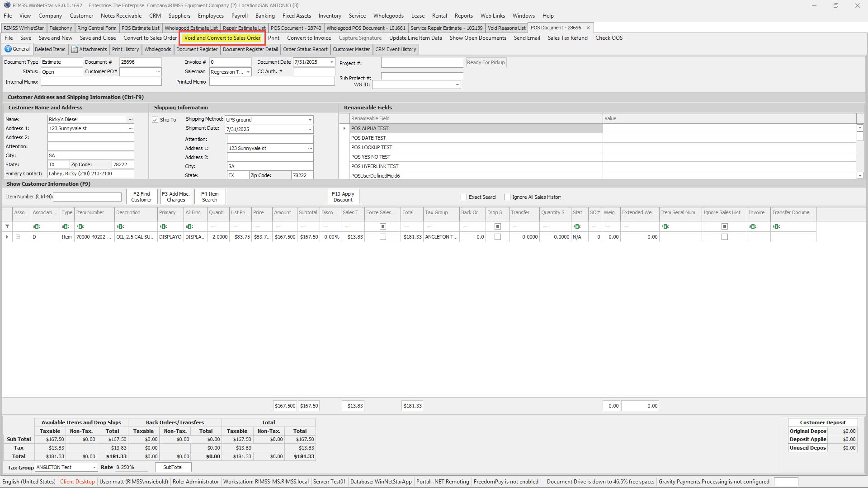Click the F10-Apply Discount button
868x488 pixels.
click(343, 197)
